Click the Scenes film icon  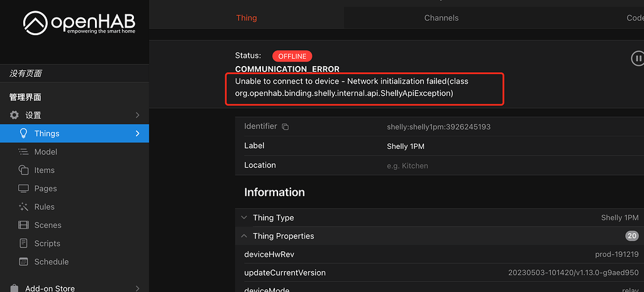(24, 225)
